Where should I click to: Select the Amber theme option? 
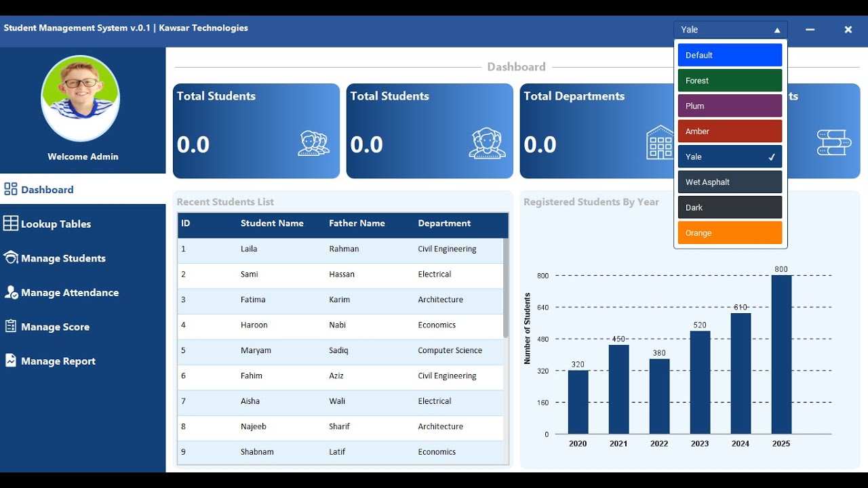(x=730, y=131)
